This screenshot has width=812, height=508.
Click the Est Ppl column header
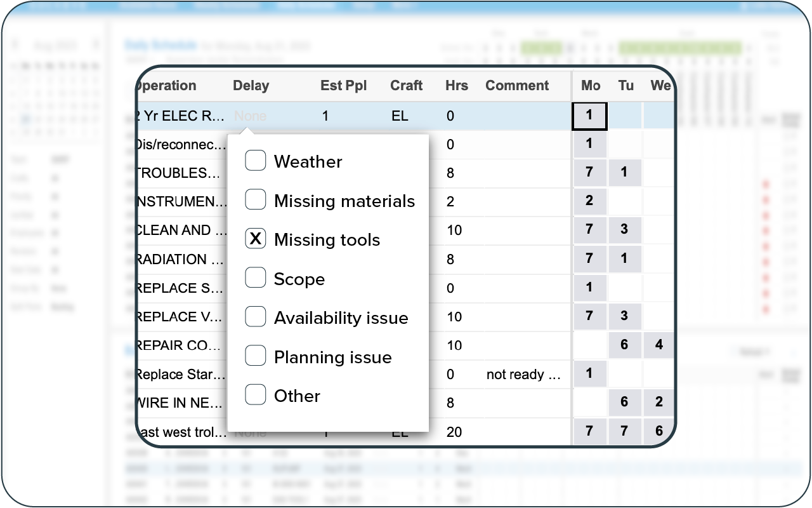[x=344, y=85]
